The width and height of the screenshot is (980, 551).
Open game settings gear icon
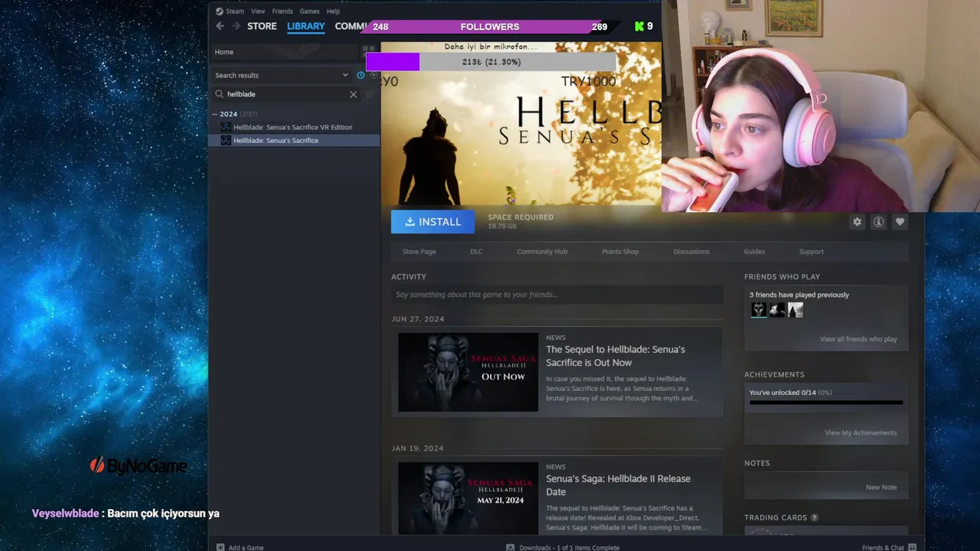coord(857,222)
